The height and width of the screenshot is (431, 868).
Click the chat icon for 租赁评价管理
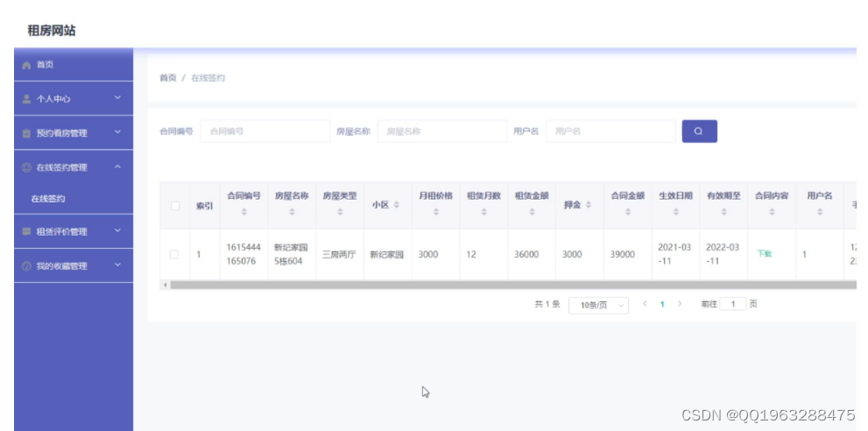[26, 231]
